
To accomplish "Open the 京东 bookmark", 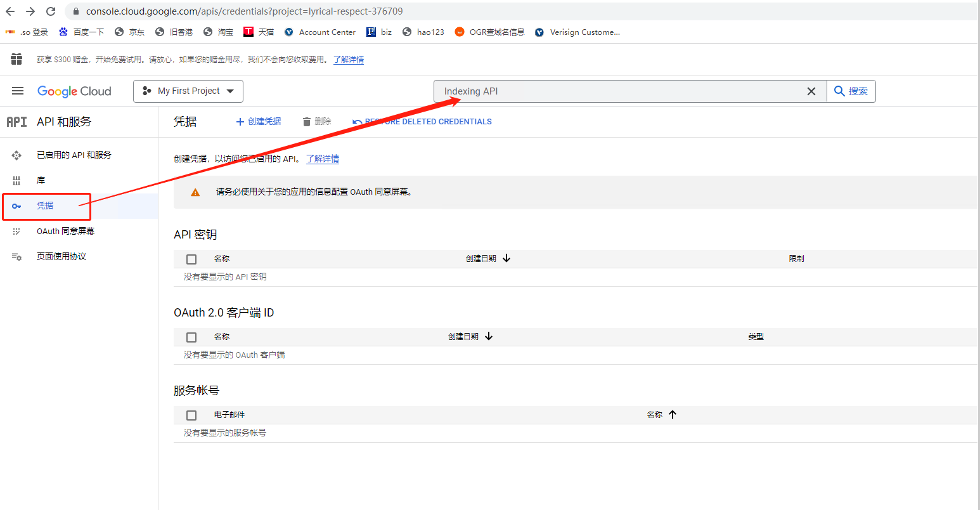I will click(x=130, y=32).
